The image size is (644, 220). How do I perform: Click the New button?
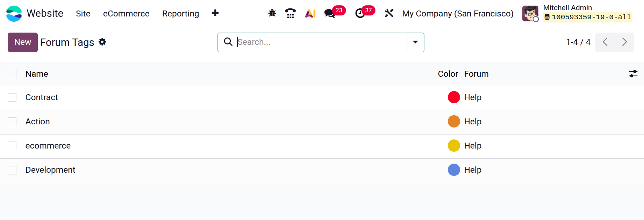click(23, 42)
